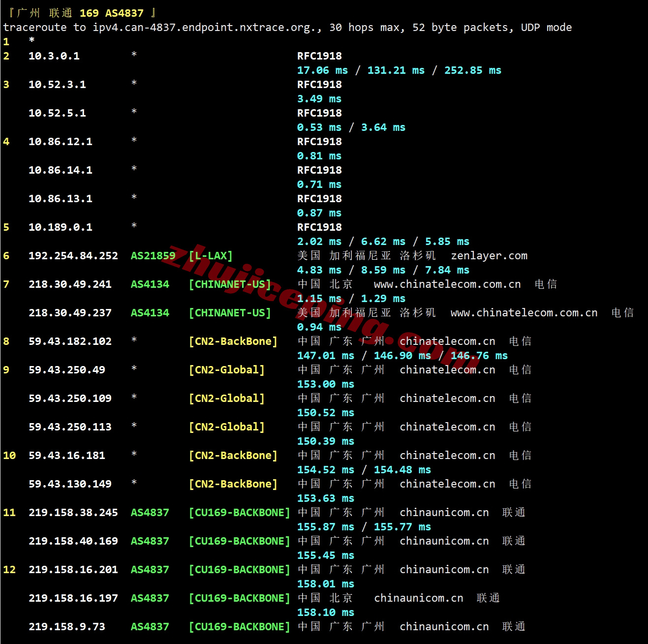The image size is (648, 644).
Task: Click latency value 153.00 ms
Action: (x=326, y=384)
